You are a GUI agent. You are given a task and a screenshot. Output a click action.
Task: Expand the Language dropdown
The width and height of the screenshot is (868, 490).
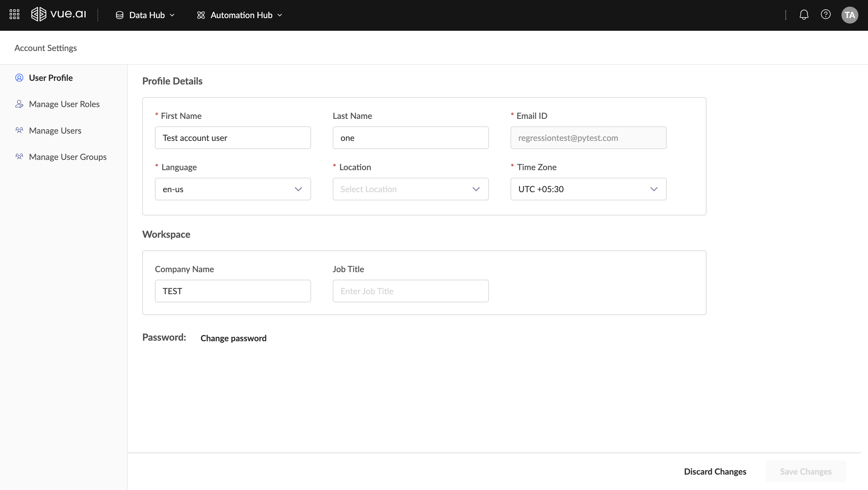232,189
